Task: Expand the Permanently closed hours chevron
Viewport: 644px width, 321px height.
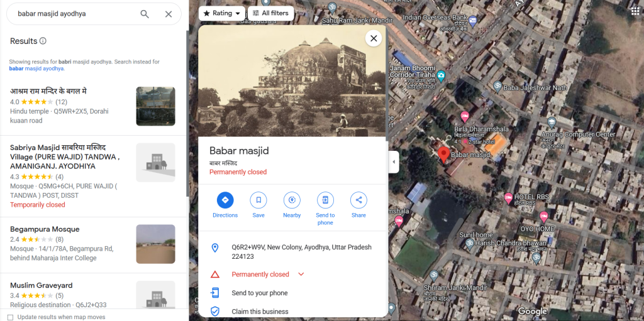Action: click(301, 275)
